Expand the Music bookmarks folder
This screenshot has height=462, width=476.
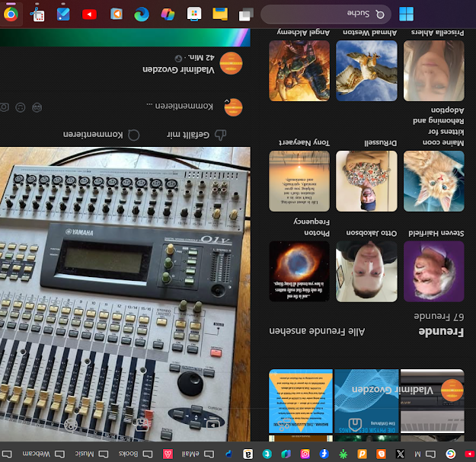[91, 454]
